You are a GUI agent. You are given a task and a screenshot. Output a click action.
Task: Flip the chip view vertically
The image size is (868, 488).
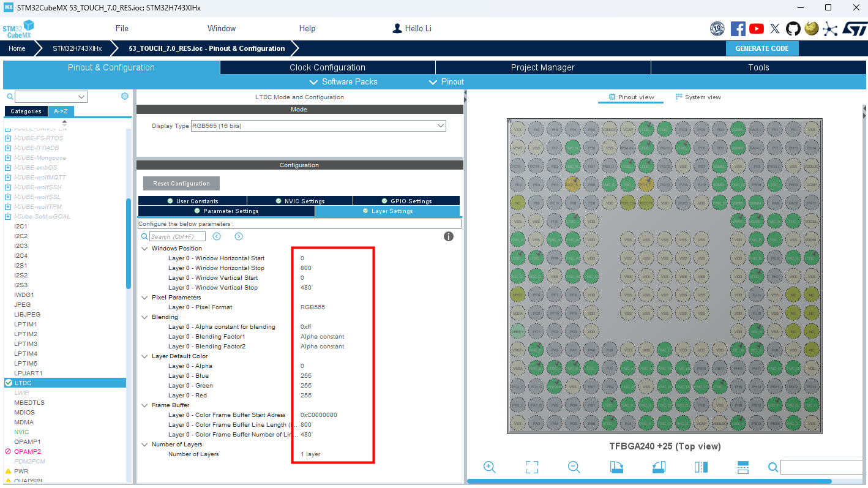pos(743,467)
